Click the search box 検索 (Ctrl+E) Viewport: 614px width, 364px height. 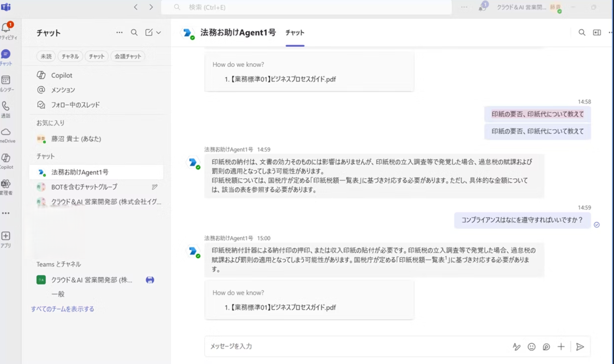tap(306, 7)
